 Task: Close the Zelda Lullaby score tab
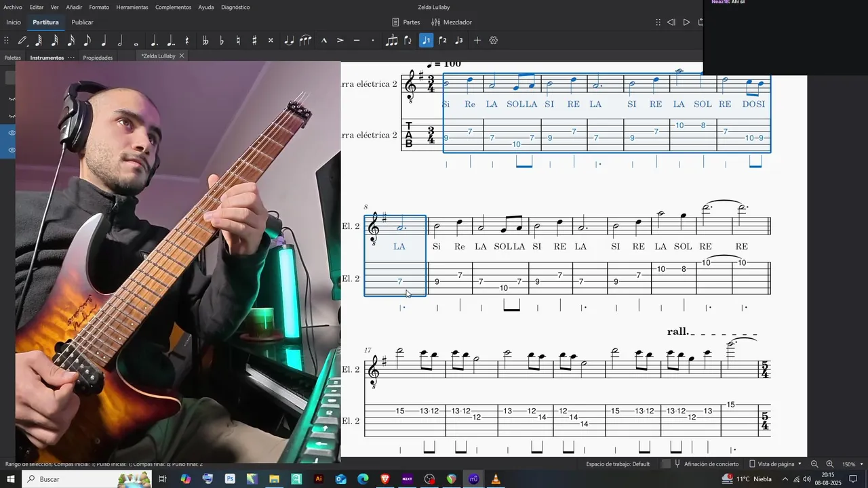click(x=182, y=56)
